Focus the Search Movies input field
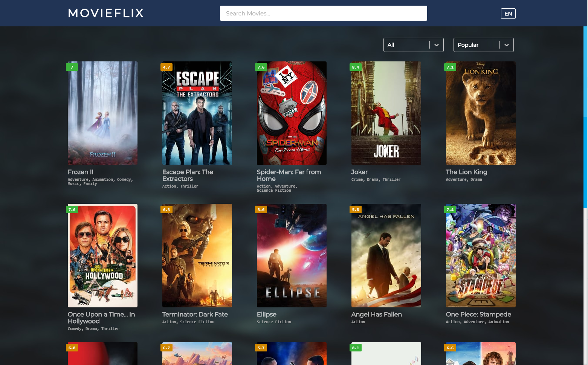Image resolution: width=588 pixels, height=365 pixels. click(x=323, y=13)
